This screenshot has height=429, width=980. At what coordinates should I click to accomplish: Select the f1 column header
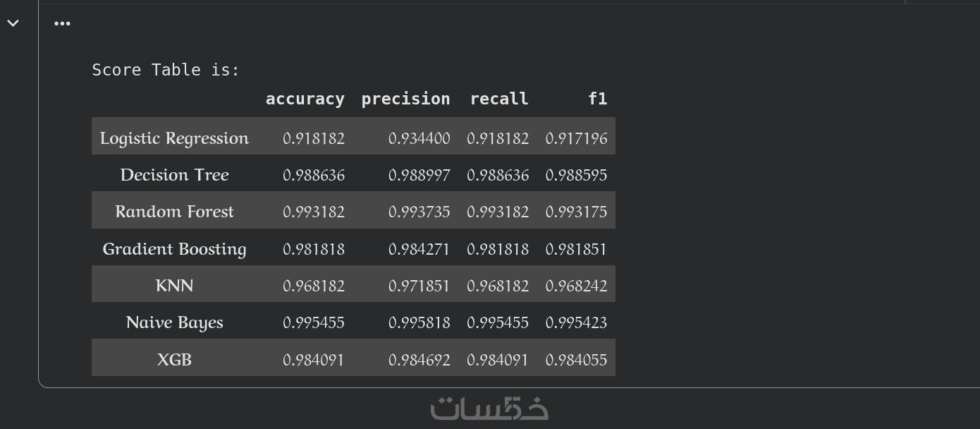(x=597, y=99)
